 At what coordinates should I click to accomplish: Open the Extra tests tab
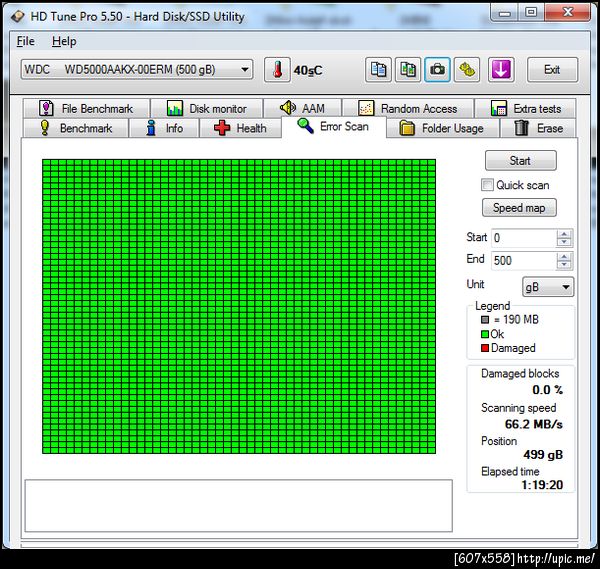tap(525, 108)
